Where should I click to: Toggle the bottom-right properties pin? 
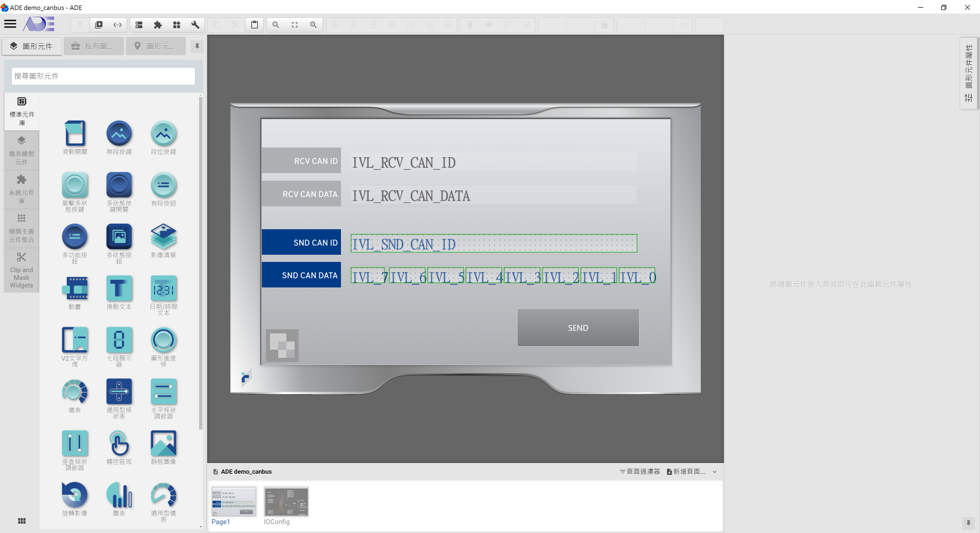(968, 523)
